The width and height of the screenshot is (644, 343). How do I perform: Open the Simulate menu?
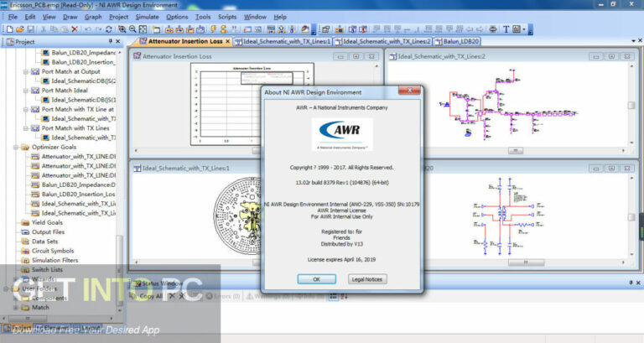(147, 17)
